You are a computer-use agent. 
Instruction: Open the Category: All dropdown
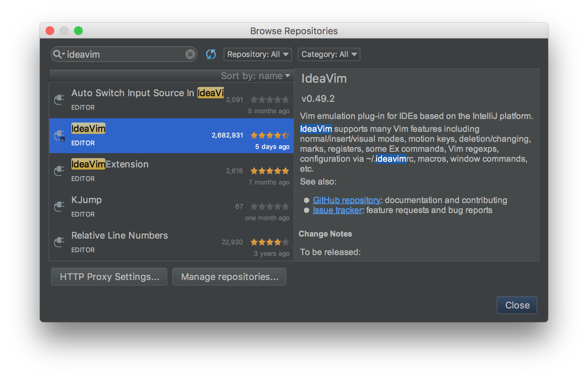[329, 54]
